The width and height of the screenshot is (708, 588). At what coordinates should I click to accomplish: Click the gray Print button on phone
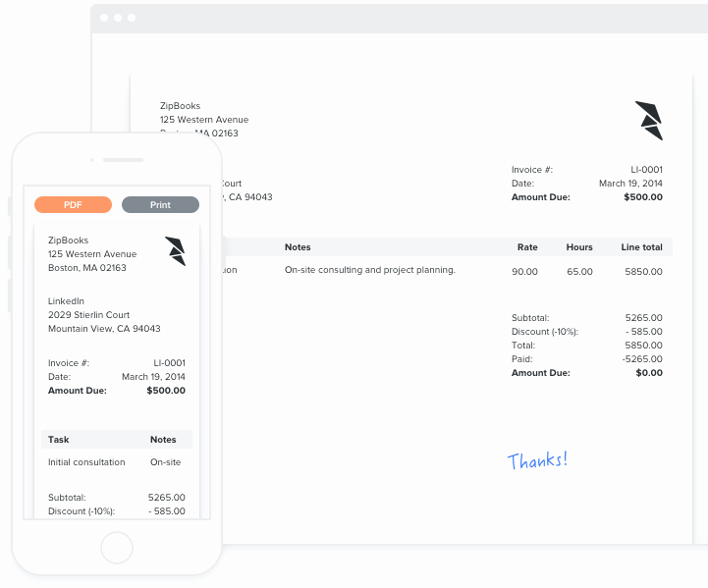160,204
